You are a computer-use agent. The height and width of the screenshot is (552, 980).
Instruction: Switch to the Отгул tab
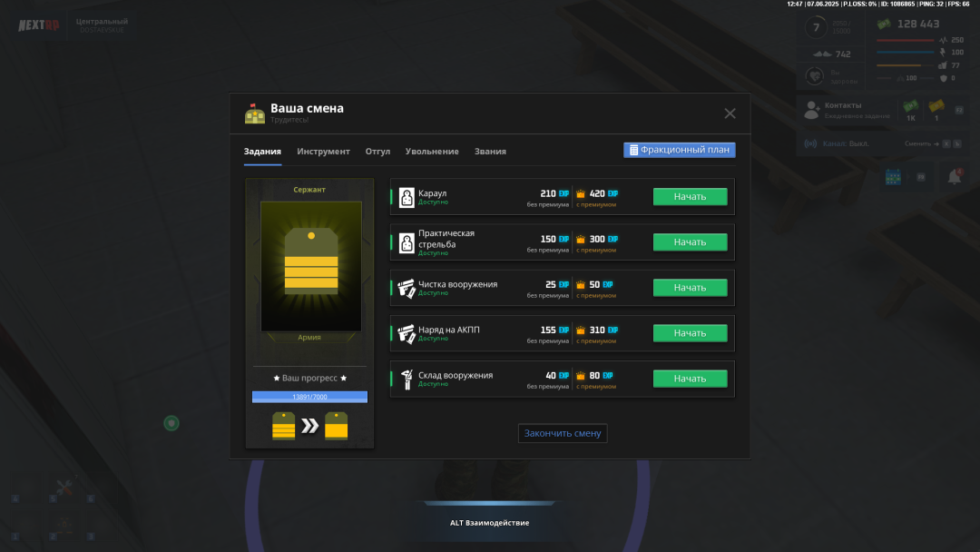(x=377, y=152)
